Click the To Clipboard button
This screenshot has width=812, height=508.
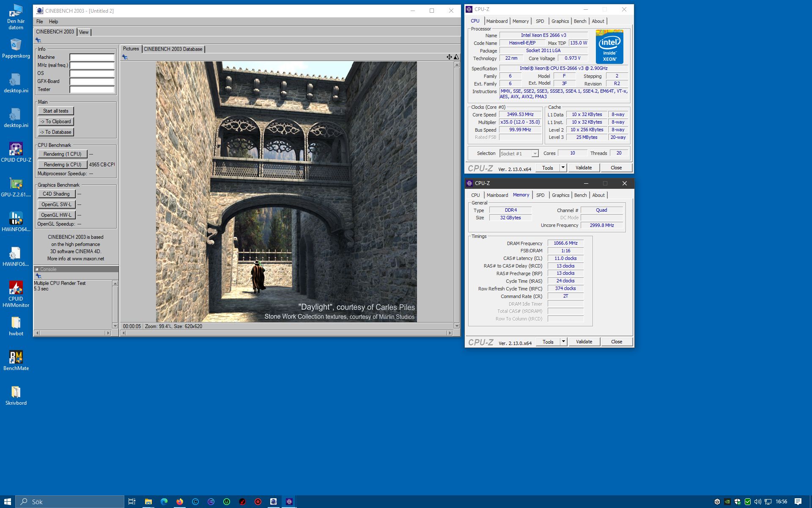[55, 121]
